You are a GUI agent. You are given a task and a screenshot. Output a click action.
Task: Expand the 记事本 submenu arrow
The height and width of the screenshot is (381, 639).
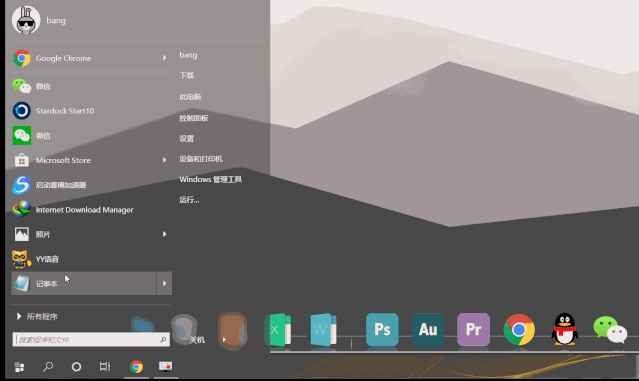(164, 283)
